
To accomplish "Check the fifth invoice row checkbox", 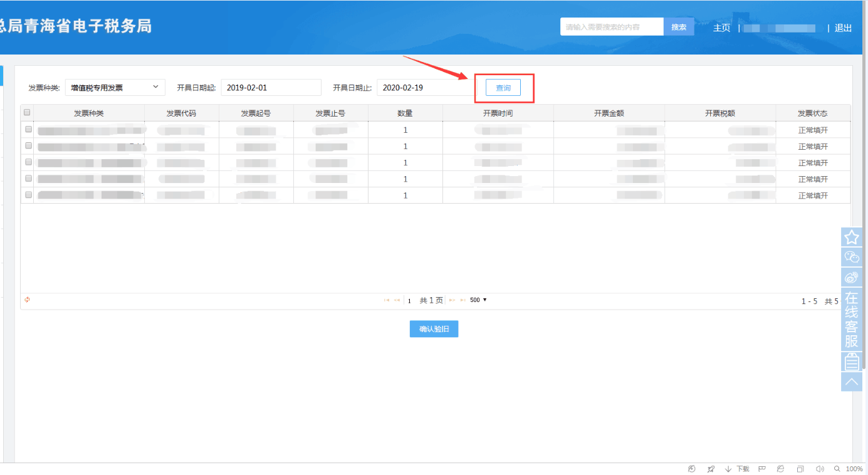I will click(28, 194).
